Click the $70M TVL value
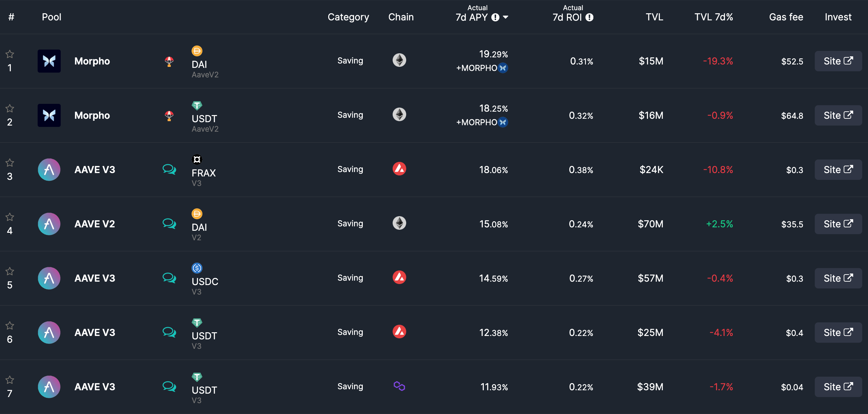Screen dimensions: 868x414 pos(650,224)
